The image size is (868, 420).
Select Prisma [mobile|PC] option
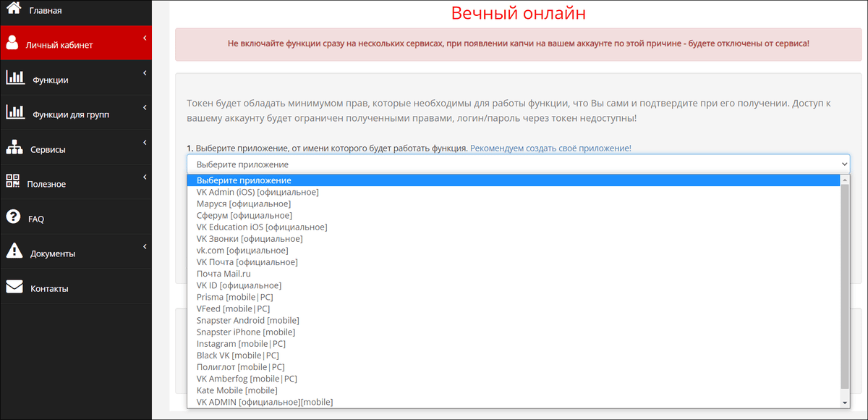coord(514,297)
